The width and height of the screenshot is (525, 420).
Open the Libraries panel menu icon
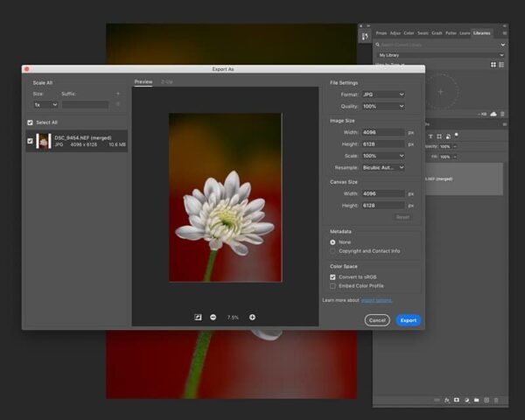(504, 33)
